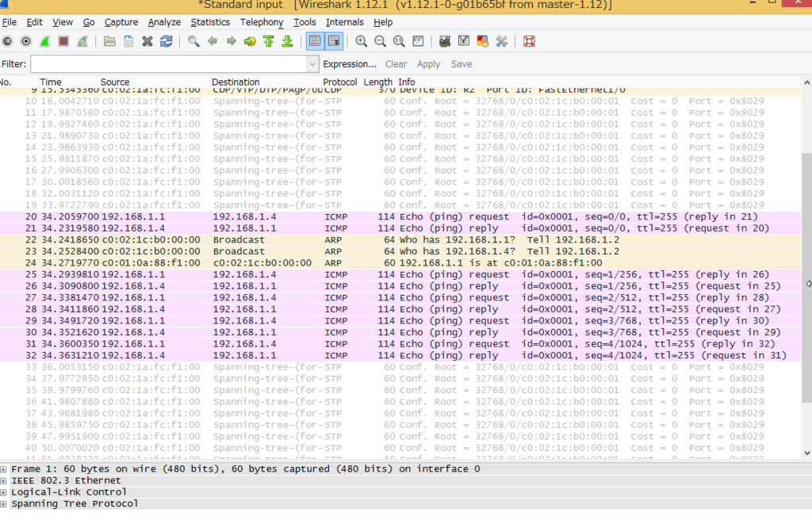812x524 pixels.
Task: Expand Logical-Link Control details
Action: 4,492
